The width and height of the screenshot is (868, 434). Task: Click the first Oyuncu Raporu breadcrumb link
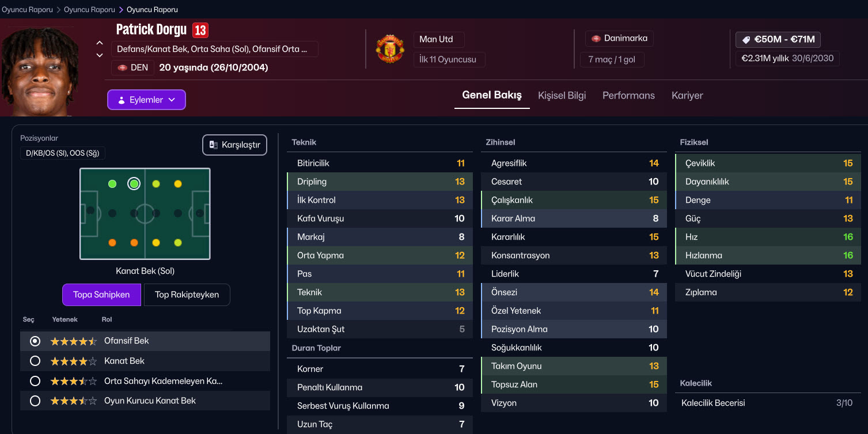[x=27, y=10]
